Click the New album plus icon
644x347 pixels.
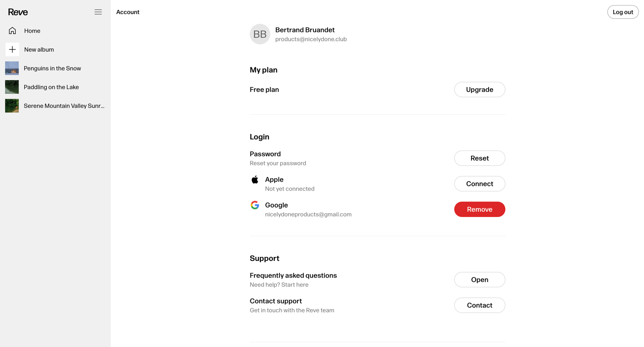tap(12, 49)
